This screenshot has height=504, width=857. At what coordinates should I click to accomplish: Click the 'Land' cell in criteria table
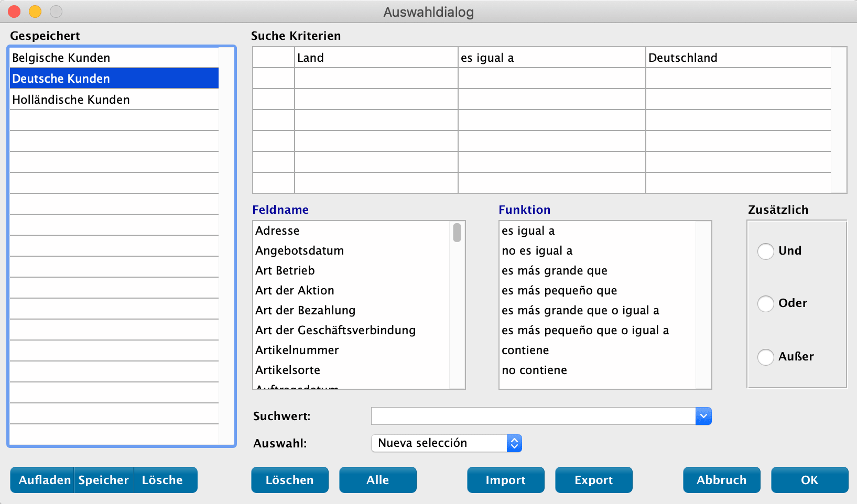click(x=376, y=58)
